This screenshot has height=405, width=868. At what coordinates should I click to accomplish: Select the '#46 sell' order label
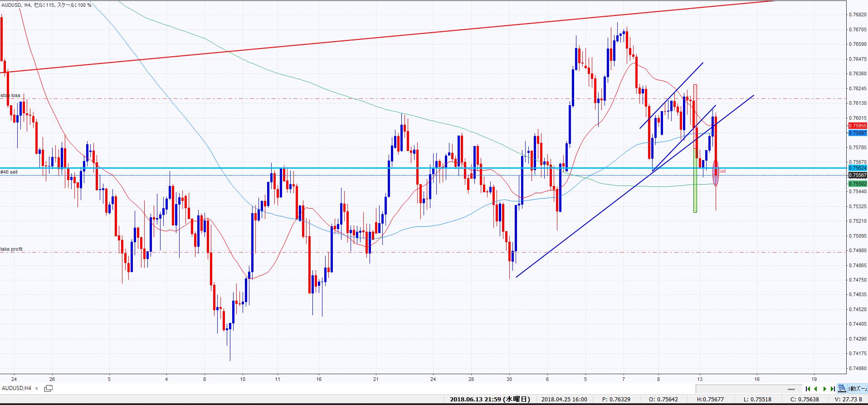[9, 172]
